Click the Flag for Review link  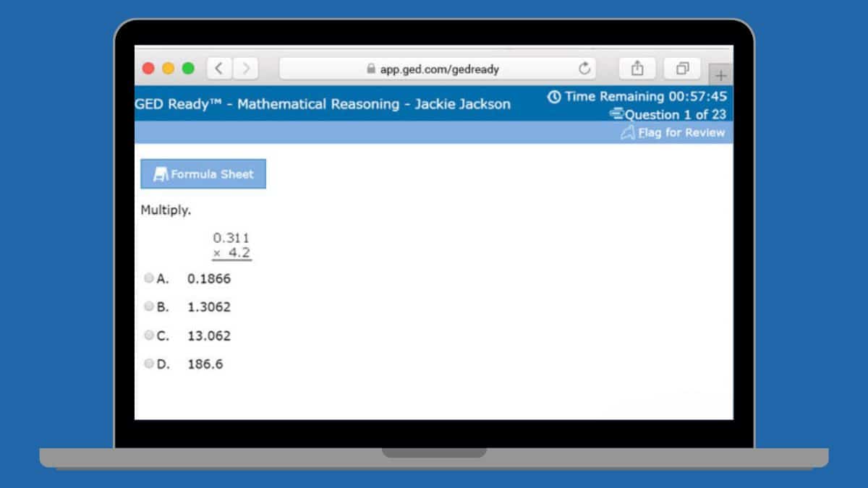(x=681, y=133)
